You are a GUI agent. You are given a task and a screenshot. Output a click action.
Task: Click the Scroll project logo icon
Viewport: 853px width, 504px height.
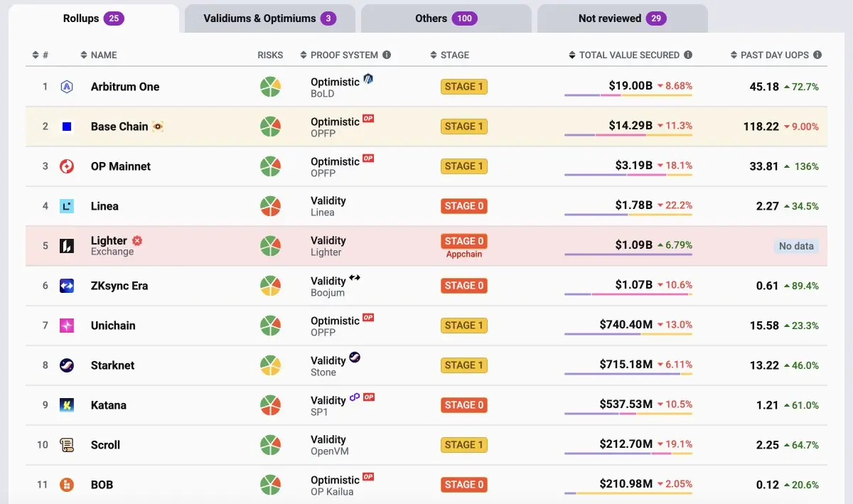click(67, 445)
